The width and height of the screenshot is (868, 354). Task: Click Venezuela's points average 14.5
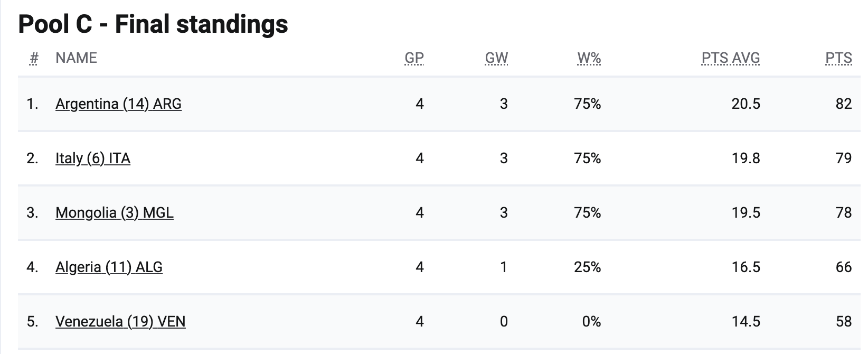point(746,322)
